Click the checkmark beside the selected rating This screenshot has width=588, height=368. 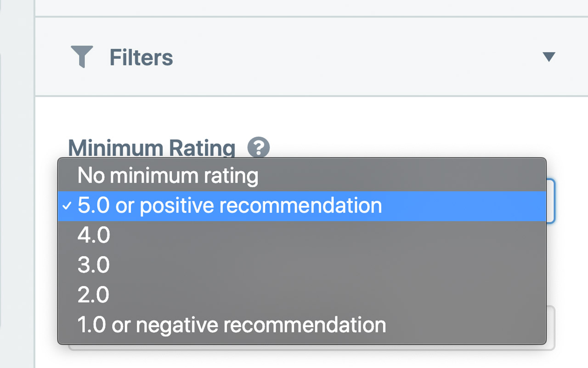click(x=67, y=206)
